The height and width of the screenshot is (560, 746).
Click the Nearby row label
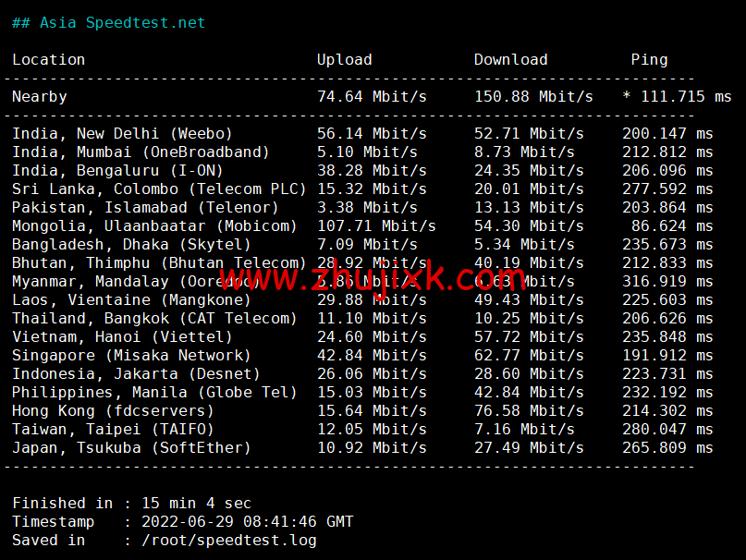point(40,97)
